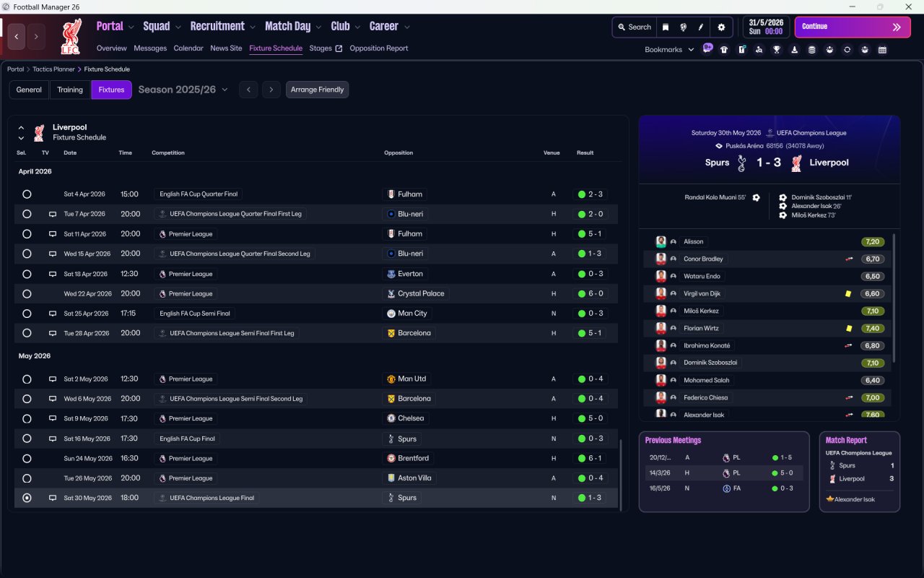Open the Messages sub-menu

(150, 48)
